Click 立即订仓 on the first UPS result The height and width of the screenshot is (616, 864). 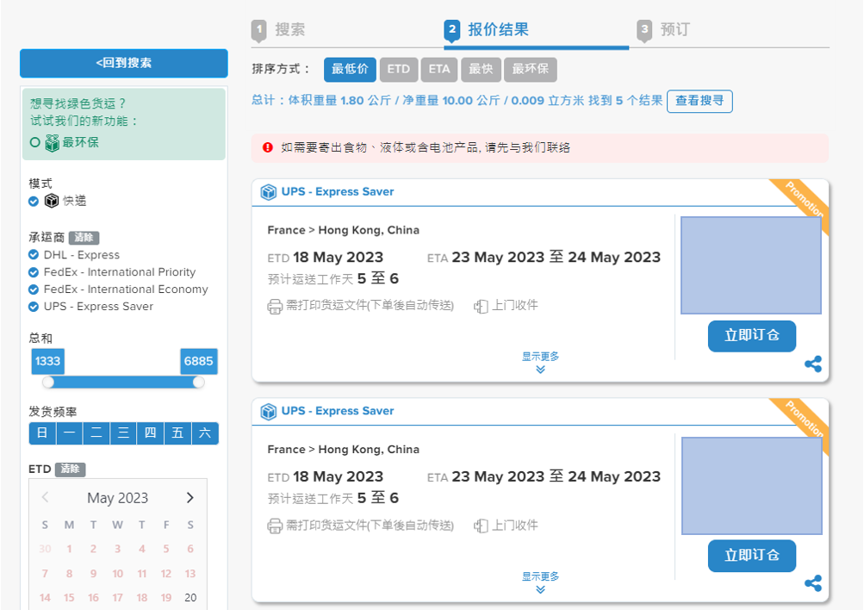tap(752, 335)
